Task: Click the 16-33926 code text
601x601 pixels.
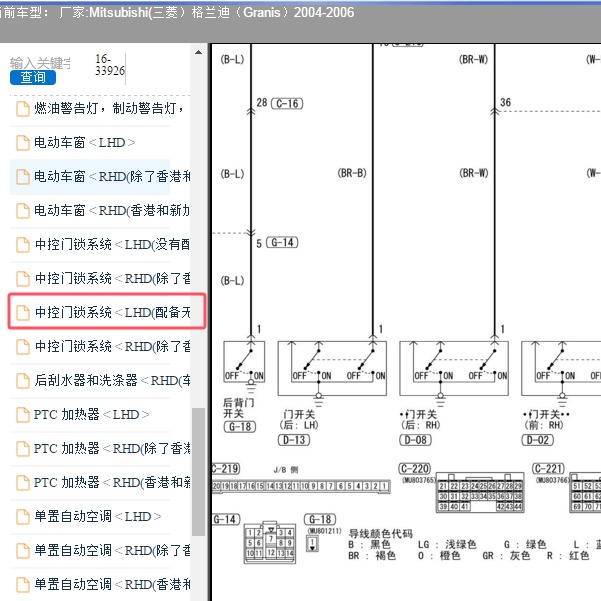Action: [x=110, y=65]
